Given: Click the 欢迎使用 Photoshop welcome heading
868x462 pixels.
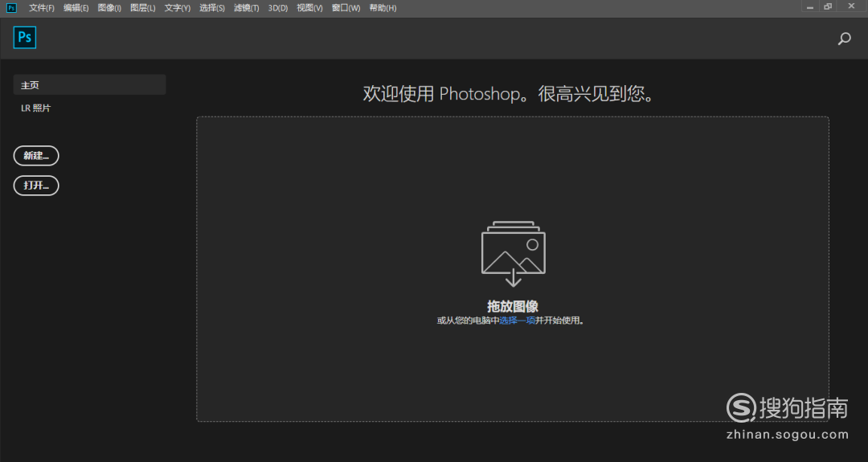Looking at the screenshot, I should (510, 93).
